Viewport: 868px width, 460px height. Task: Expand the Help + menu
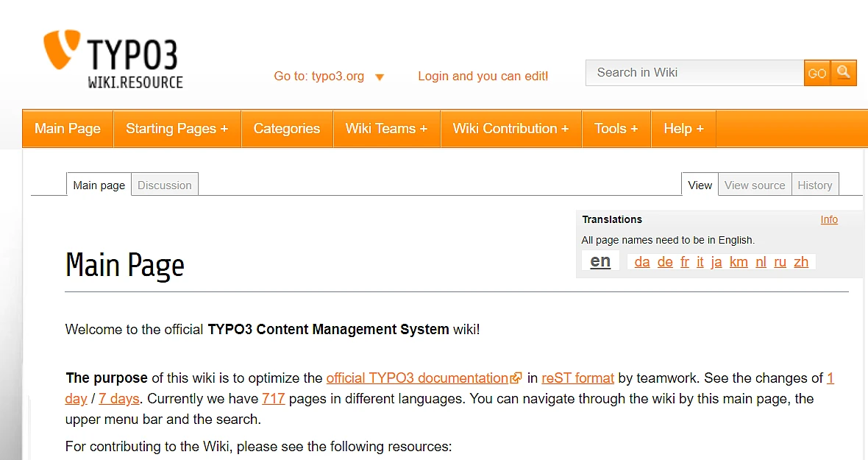click(x=683, y=129)
